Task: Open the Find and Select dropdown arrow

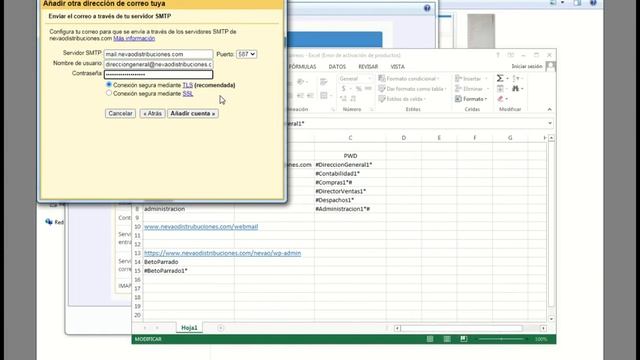Action: tap(522, 89)
